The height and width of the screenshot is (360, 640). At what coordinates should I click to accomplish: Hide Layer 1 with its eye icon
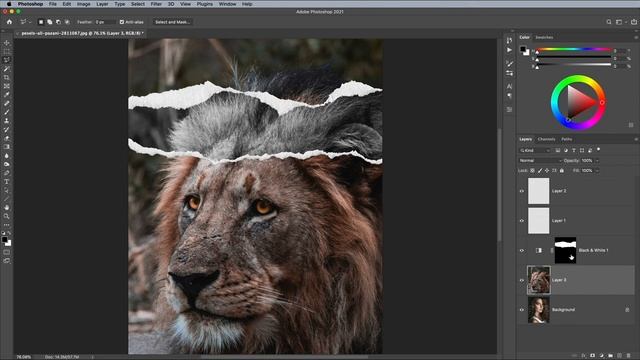[x=522, y=221]
